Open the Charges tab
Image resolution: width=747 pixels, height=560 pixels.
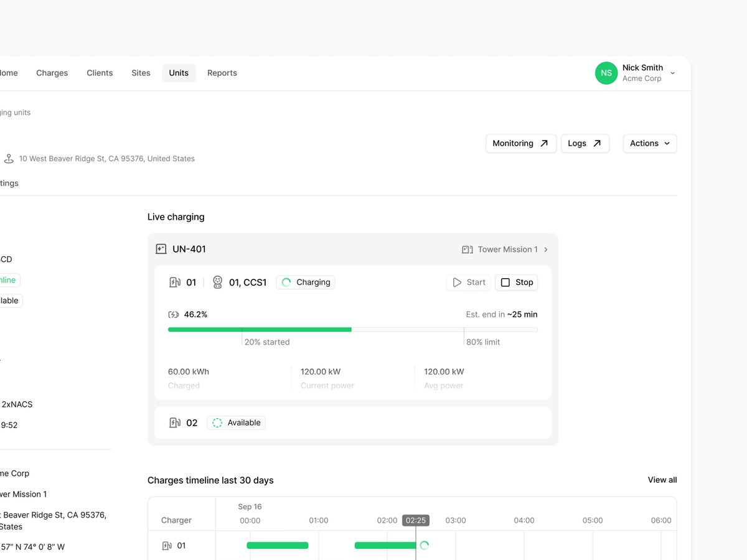pos(52,73)
